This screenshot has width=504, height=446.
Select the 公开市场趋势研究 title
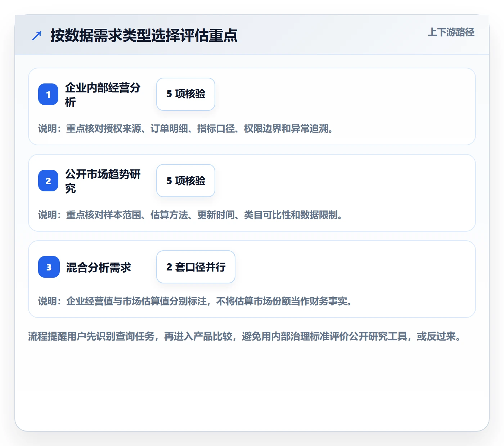pos(103,181)
